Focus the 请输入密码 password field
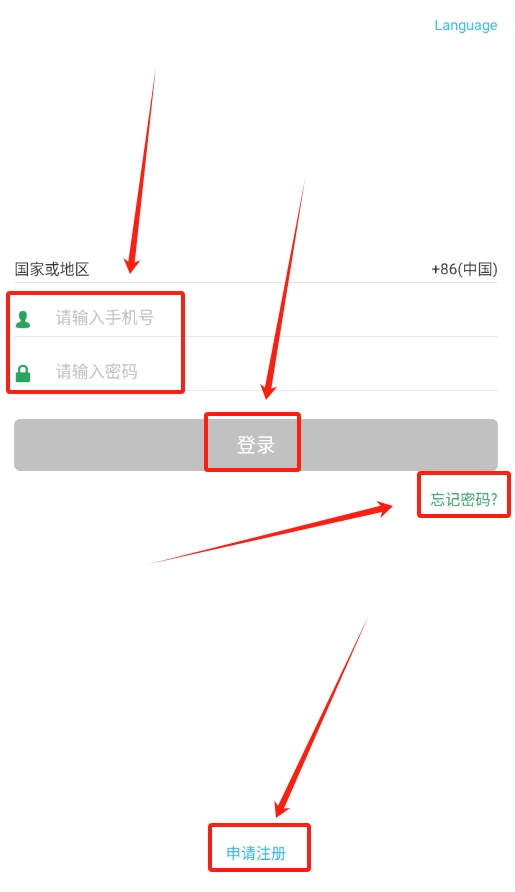The height and width of the screenshot is (892, 515). (256, 371)
